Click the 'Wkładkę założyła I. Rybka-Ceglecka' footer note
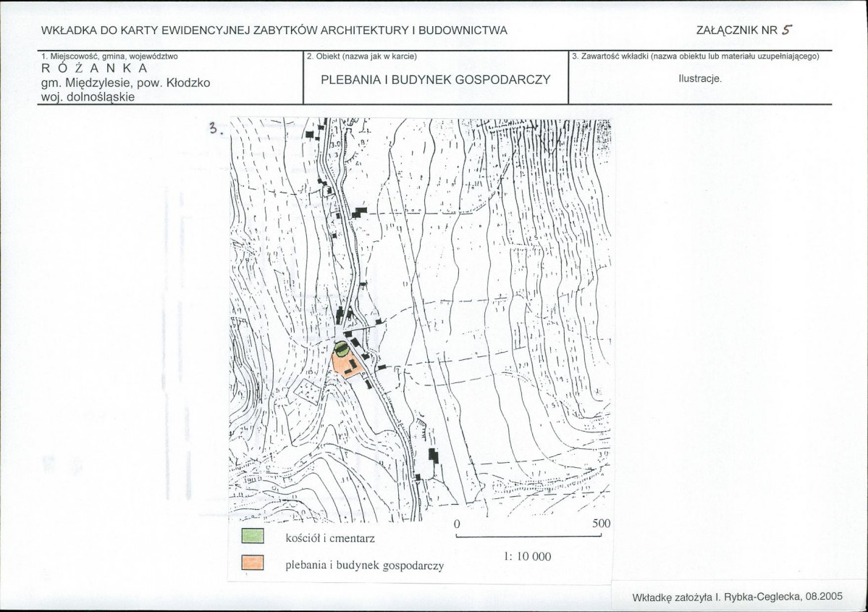 (x=738, y=597)
